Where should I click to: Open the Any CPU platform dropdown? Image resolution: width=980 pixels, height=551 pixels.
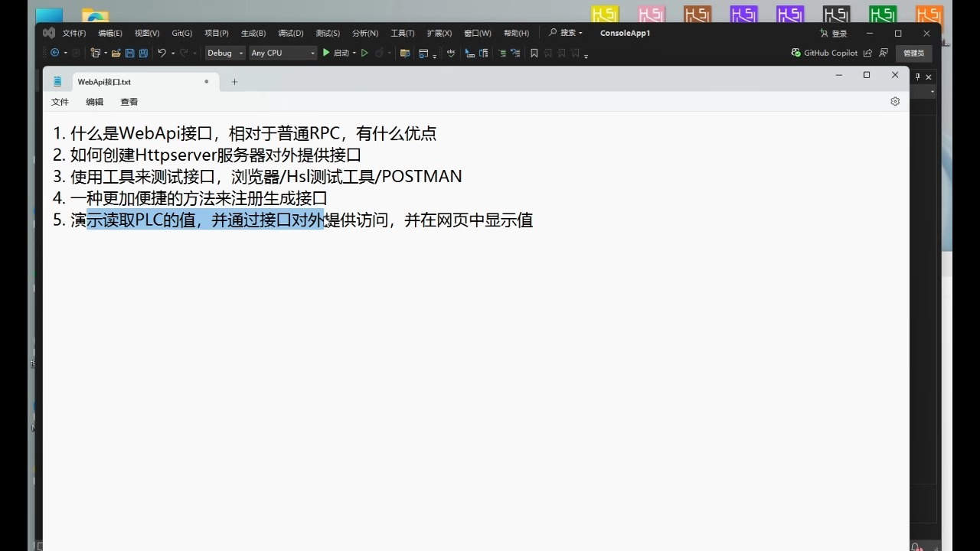point(282,53)
